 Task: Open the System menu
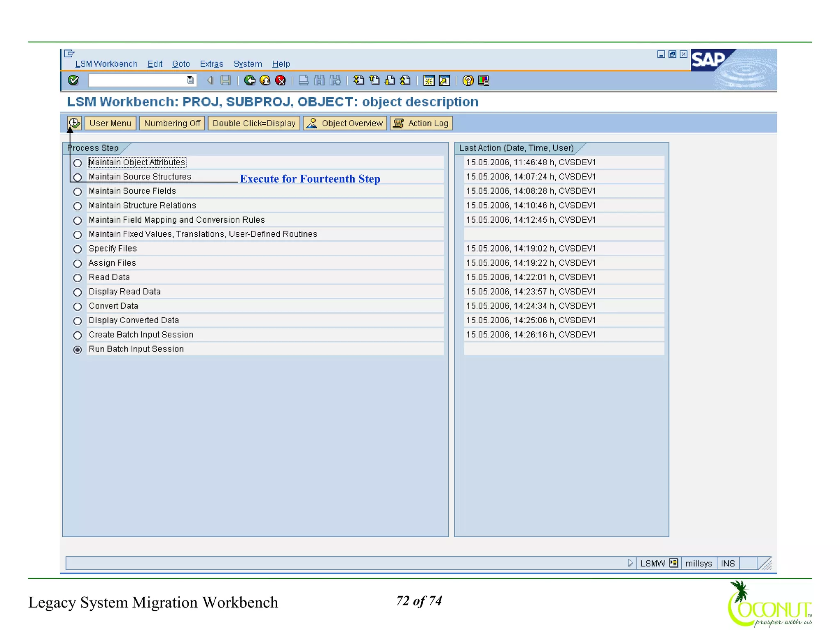coord(248,64)
